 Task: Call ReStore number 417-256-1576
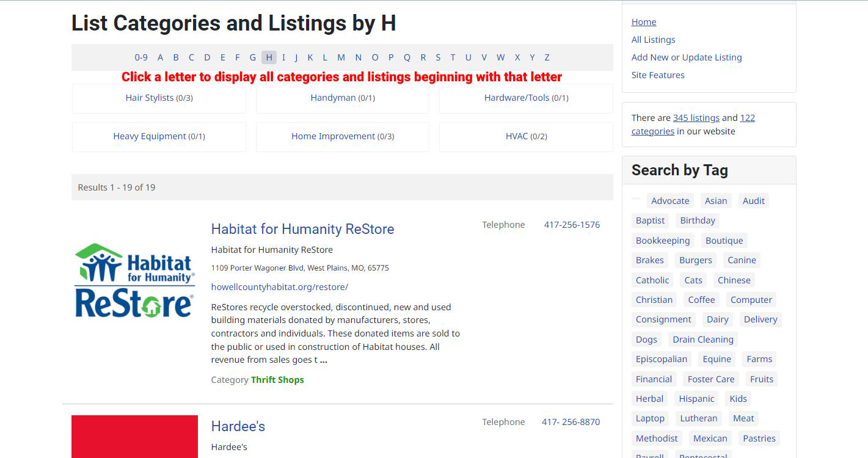tap(572, 225)
